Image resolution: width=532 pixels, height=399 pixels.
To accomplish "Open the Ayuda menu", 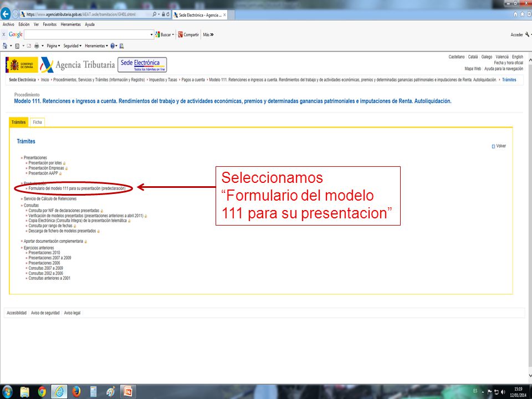I will coord(90,24).
